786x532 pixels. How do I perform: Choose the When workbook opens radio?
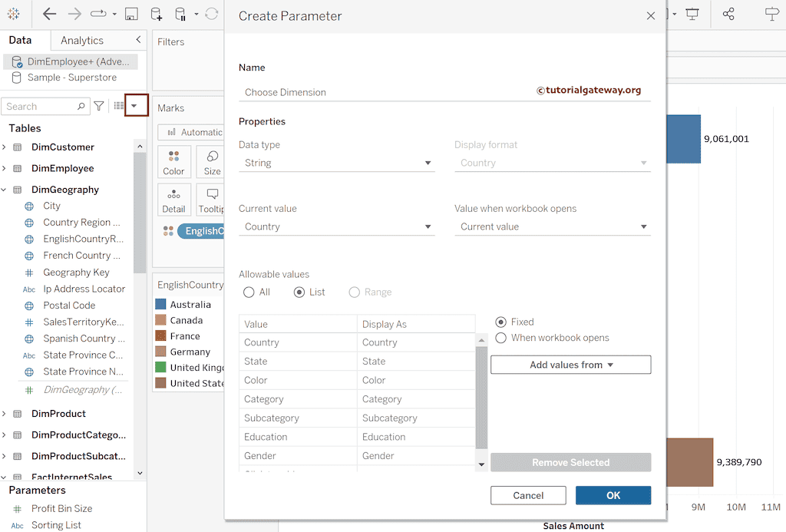pos(501,338)
